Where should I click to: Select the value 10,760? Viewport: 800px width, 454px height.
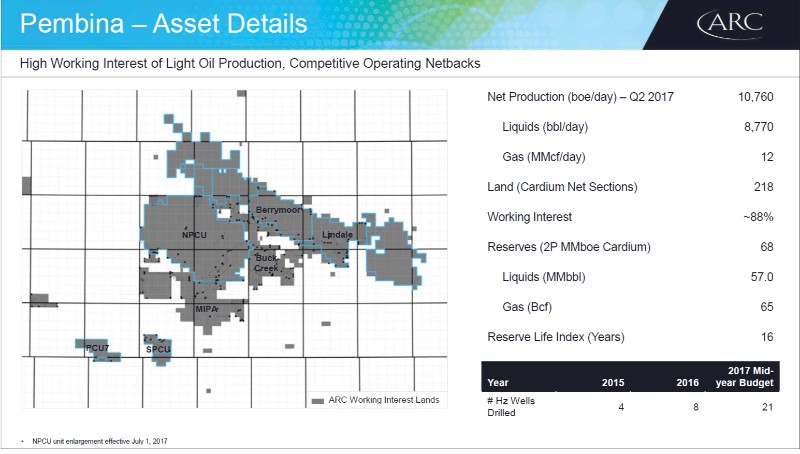pos(756,97)
